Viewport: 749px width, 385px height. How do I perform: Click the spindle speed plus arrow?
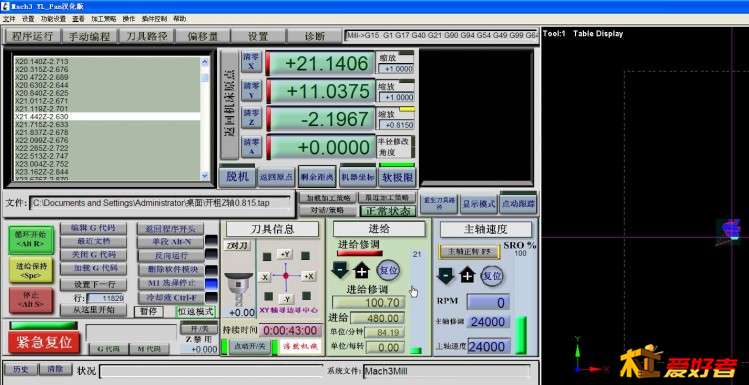click(x=467, y=275)
